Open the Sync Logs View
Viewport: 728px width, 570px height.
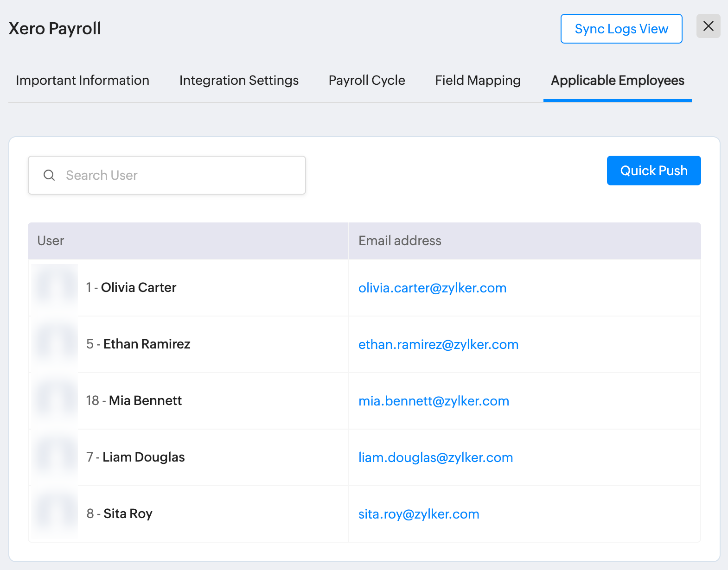621,29
